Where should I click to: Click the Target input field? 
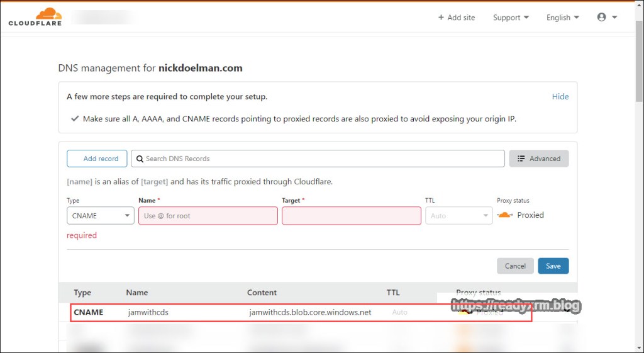tap(351, 216)
